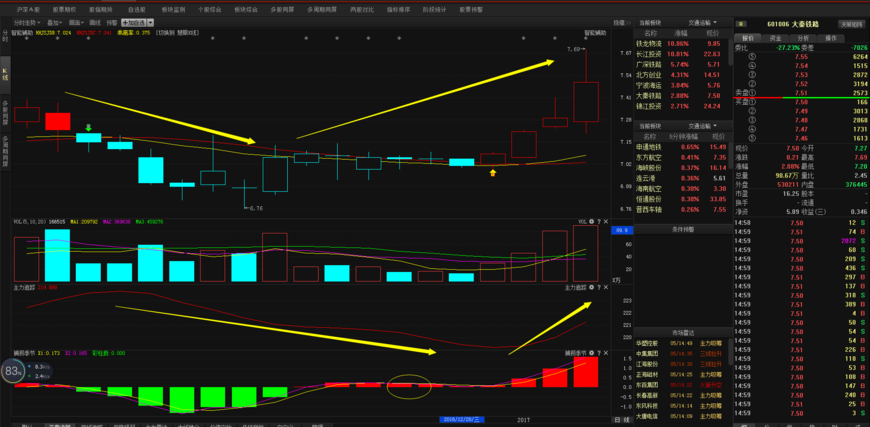Image resolution: width=870 pixels, height=427 pixels.
Task: Switch to the 资金 tab
Action: tap(775, 38)
